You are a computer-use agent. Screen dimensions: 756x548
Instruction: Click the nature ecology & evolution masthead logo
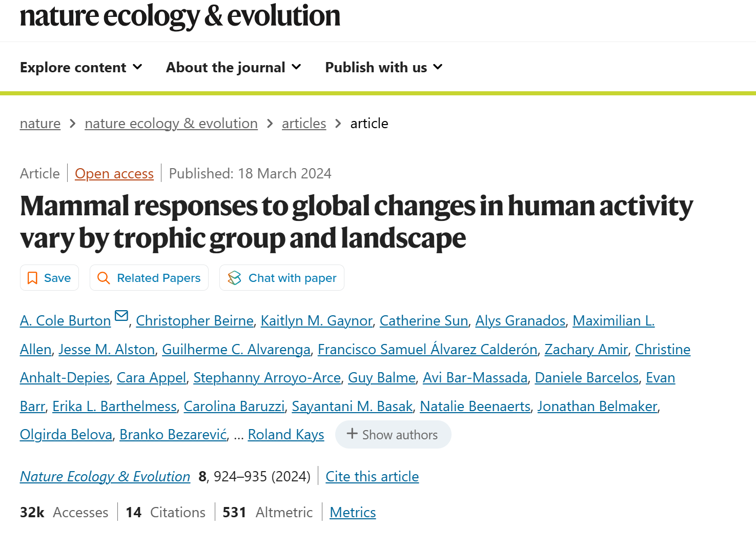(179, 17)
